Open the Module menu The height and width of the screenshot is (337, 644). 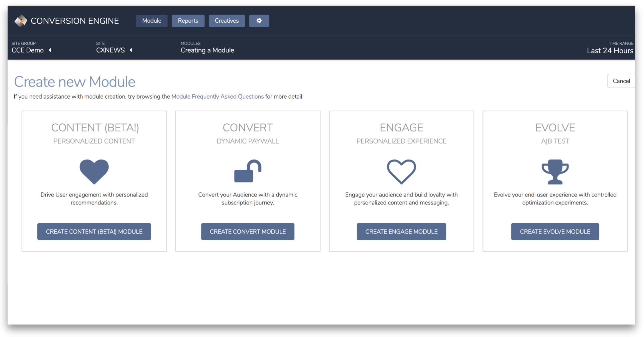click(152, 21)
